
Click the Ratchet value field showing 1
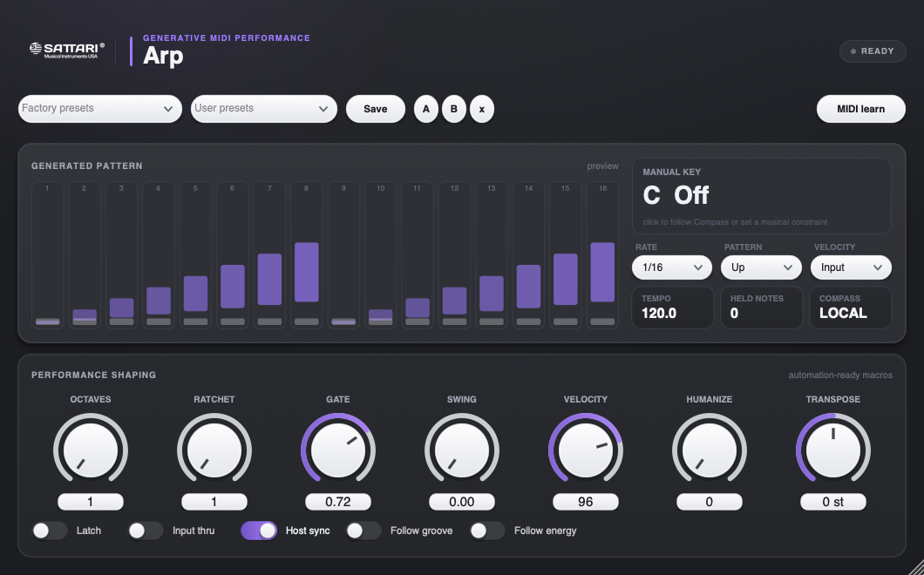click(214, 502)
